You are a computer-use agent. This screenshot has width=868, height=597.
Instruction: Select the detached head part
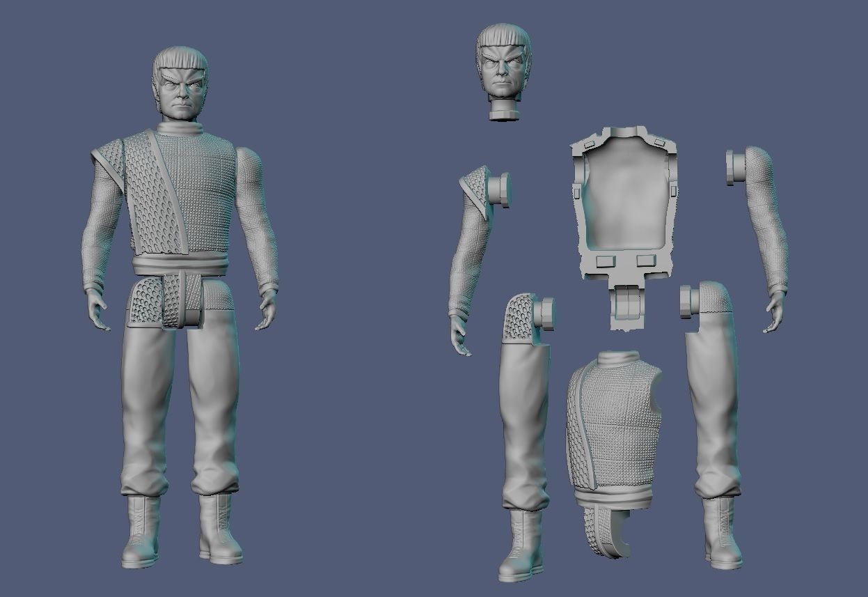[504, 72]
